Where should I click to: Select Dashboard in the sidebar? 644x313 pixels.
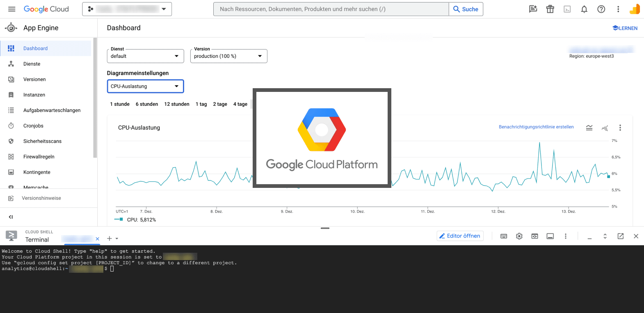click(46, 48)
